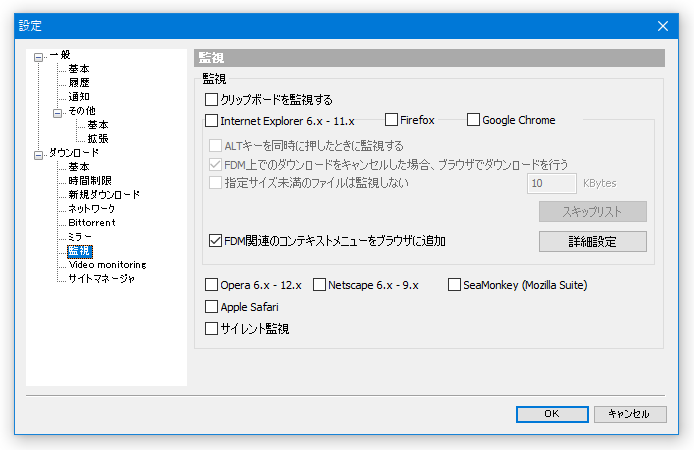Check SeaMonkey (Mozilla Suite)

pos(454,285)
